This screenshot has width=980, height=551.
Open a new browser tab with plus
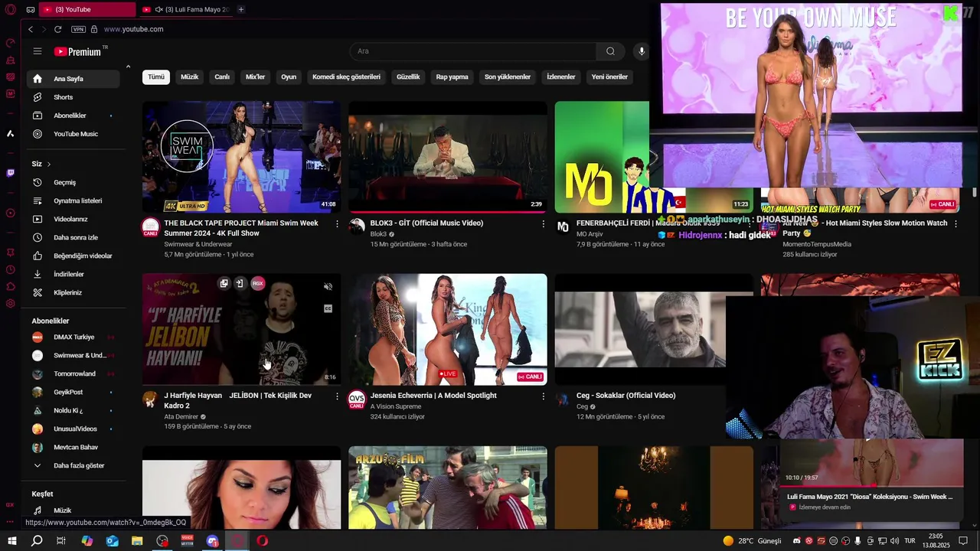pyautogui.click(x=241, y=9)
